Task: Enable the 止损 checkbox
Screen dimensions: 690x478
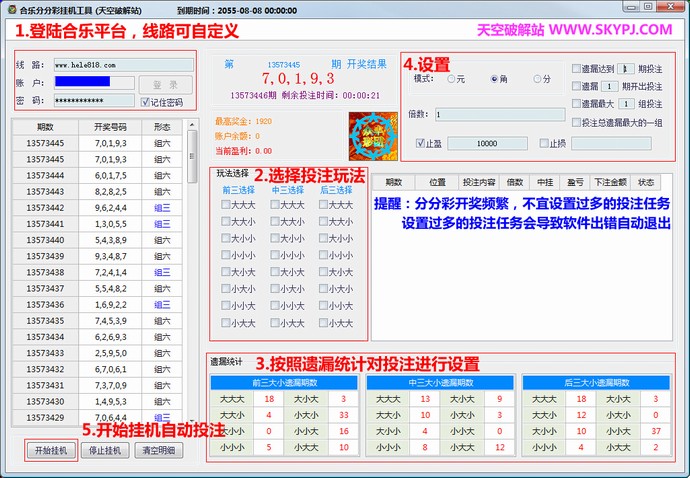Action: (x=544, y=143)
